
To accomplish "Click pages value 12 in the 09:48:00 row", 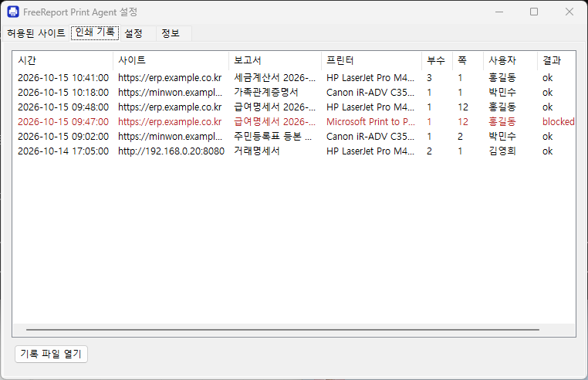I will pyautogui.click(x=463, y=107).
